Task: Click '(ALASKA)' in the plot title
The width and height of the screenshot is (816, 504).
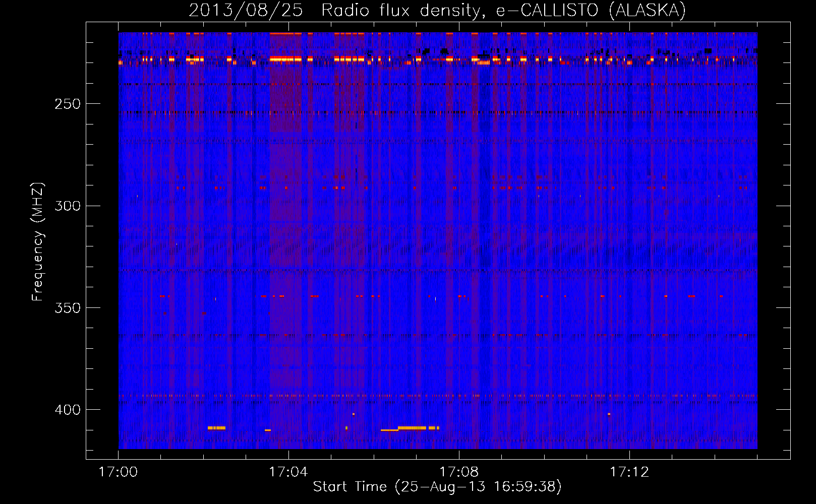Action: coord(647,10)
